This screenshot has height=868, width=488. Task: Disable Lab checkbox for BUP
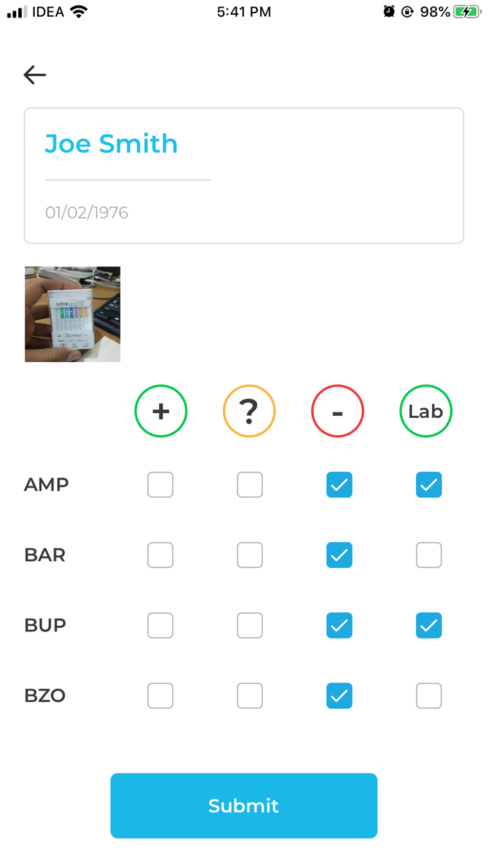pyautogui.click(x=429, y=625)
